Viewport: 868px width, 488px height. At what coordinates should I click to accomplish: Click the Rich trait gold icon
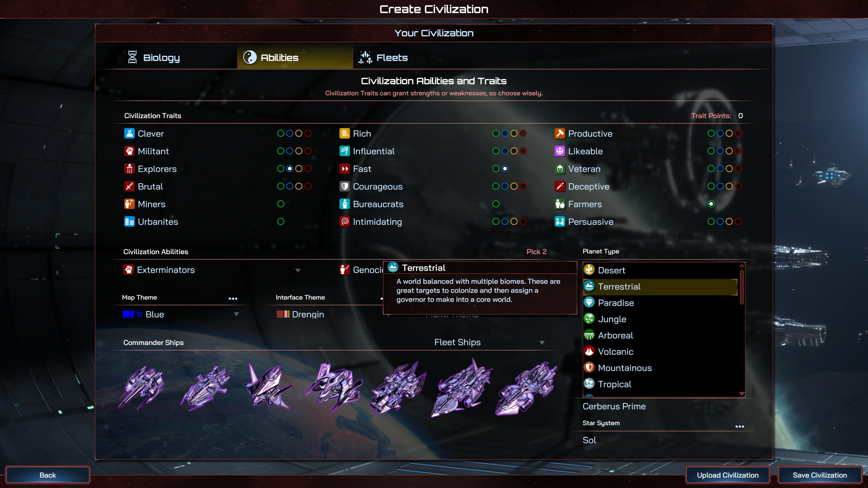pyautogui.click(x=344, y=133)
